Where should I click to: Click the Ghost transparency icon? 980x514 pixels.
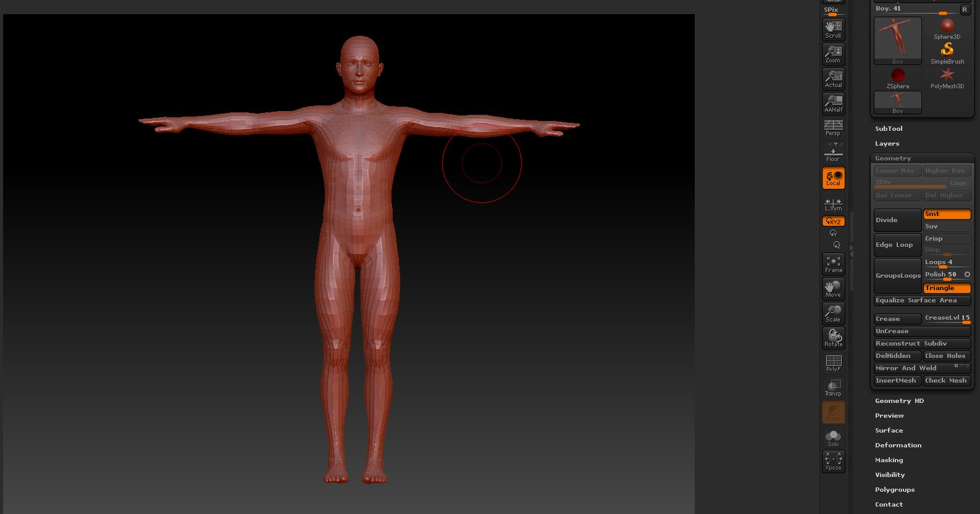(833, 412)
